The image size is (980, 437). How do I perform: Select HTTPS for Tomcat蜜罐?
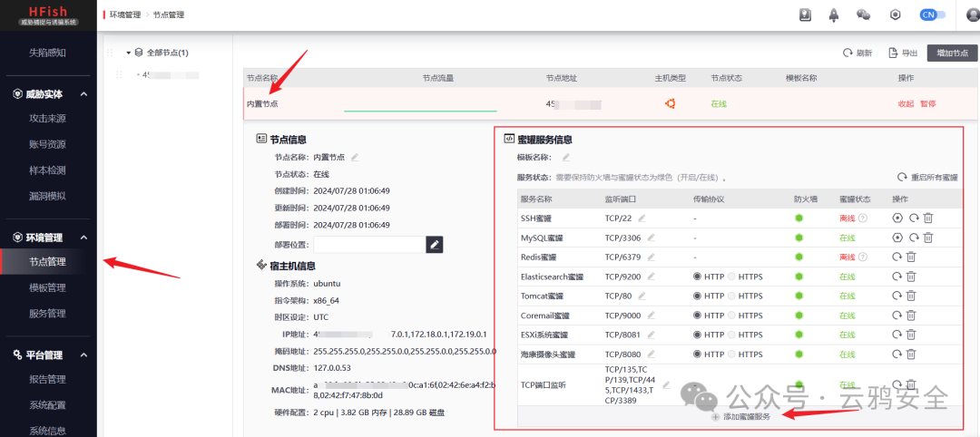(x=732, y=296)
